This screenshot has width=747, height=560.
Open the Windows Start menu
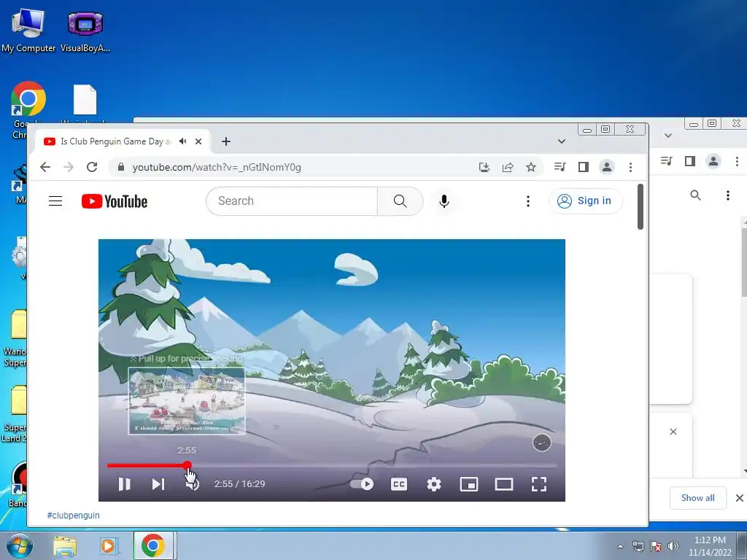click(20, 545)
